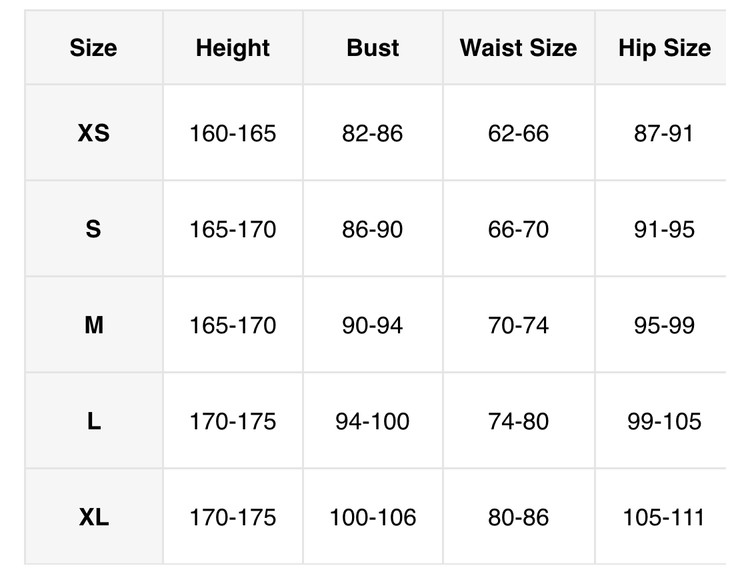Viewport: 750px width, 570px height.
Task: Select the Bust column header
Action: [373, 48]
